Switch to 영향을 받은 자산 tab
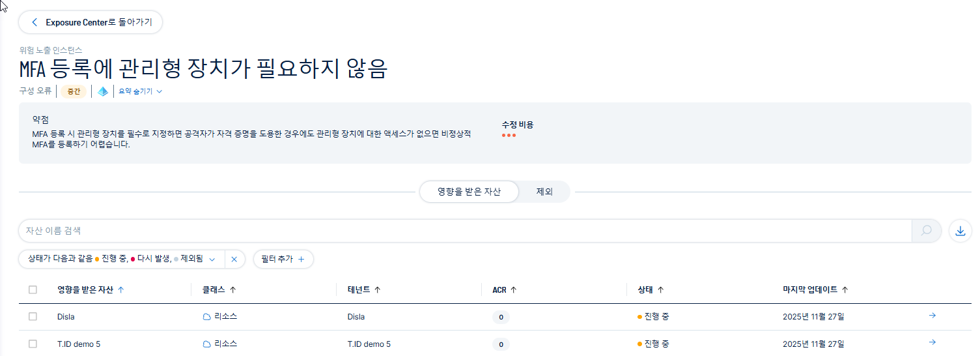Image resolution: width=980 pixels, height=356 pixels. pyautogui.click(x=469, y=192)
